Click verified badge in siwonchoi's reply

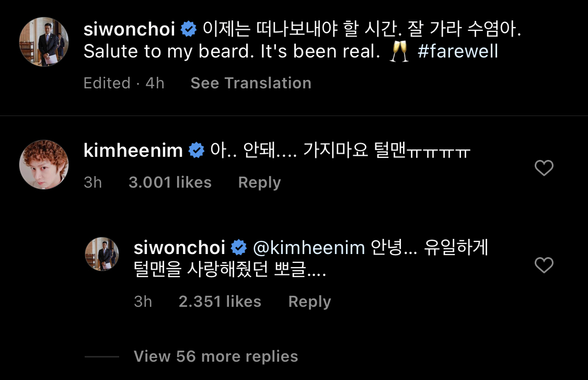point(238,248)
